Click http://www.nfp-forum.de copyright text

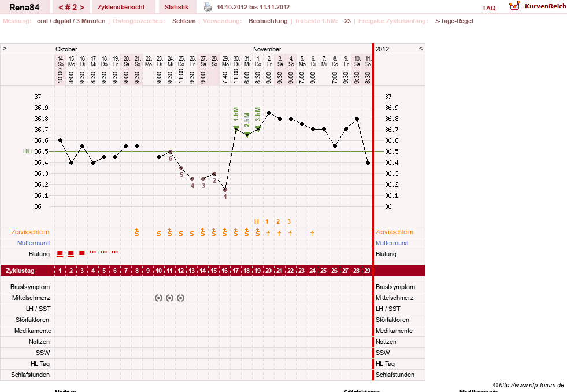click(x=529, y=385)
